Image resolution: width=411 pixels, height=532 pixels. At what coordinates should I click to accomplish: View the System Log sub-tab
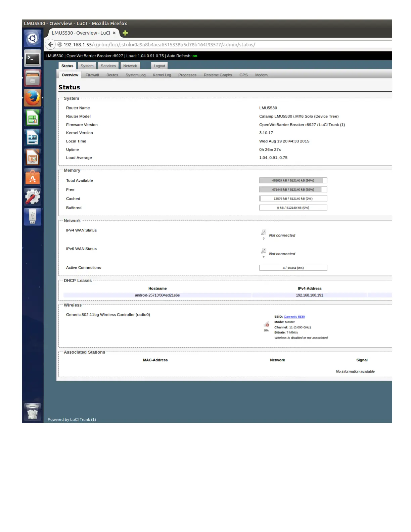[x=136, y=75]
